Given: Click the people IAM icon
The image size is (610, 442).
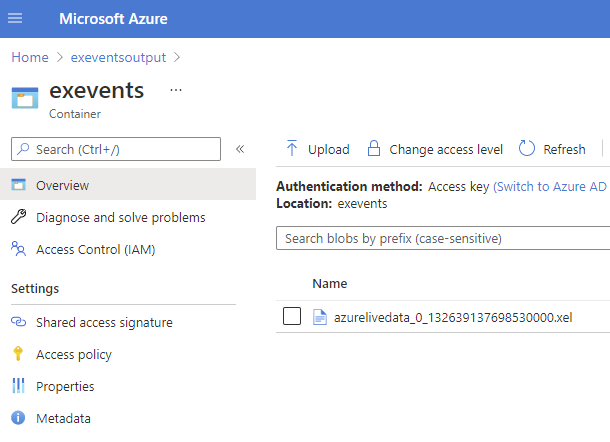Looking at the screenshot, I should [x=18, y=249].
